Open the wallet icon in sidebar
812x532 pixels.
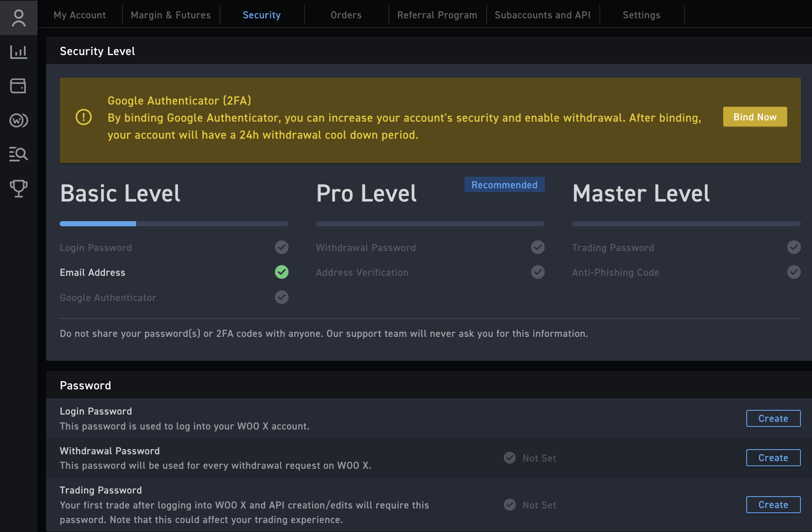[x=18, y=86]
